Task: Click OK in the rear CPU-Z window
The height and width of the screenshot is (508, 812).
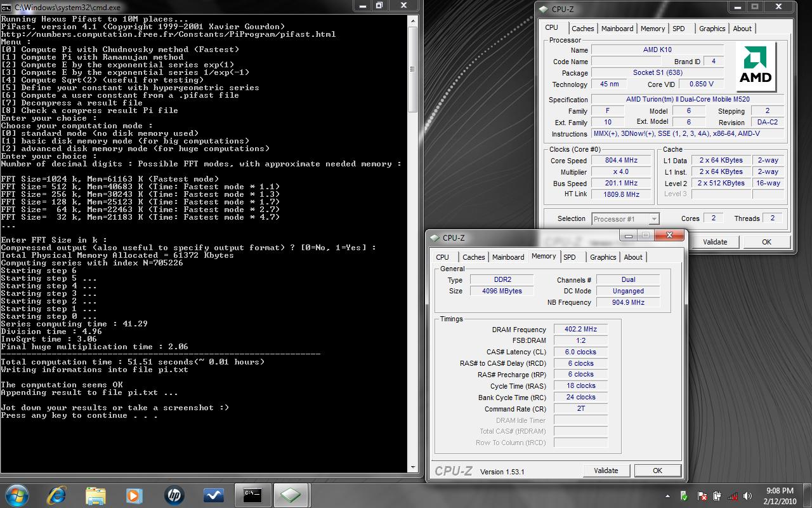Action: [x=766, y=242]
